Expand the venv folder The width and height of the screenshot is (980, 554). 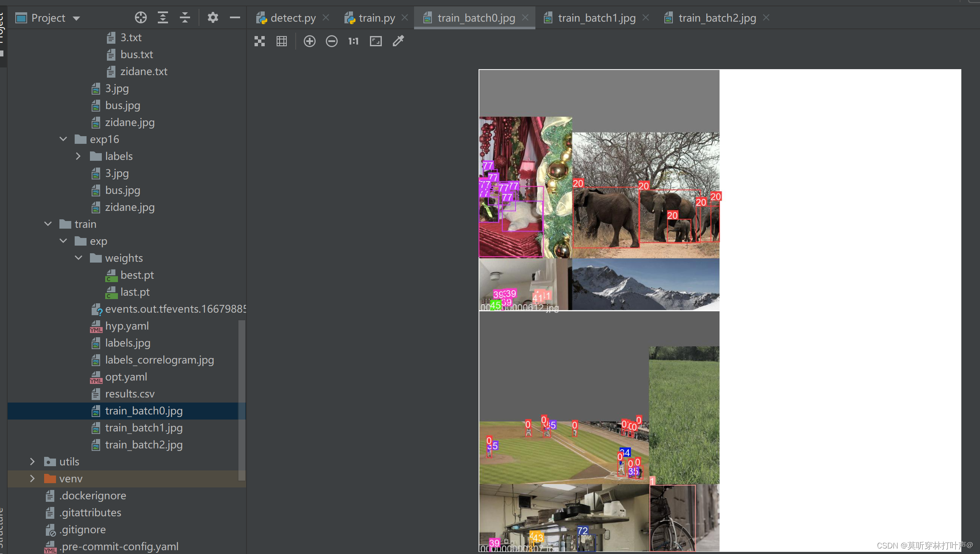pyautogui.click(x=32, y=478)
